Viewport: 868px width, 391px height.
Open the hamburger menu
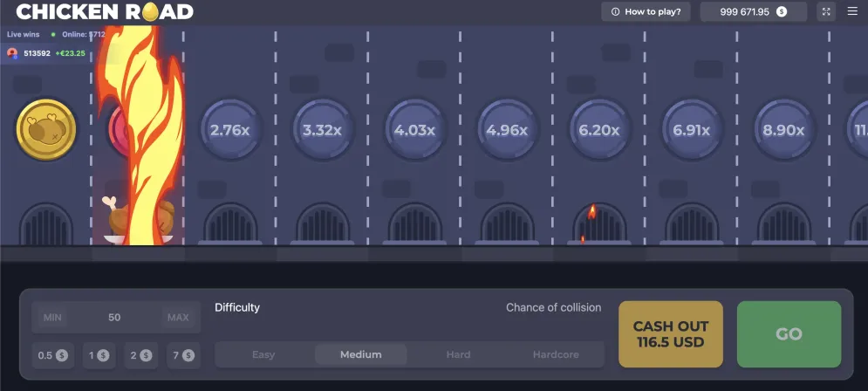pos(852,11)
